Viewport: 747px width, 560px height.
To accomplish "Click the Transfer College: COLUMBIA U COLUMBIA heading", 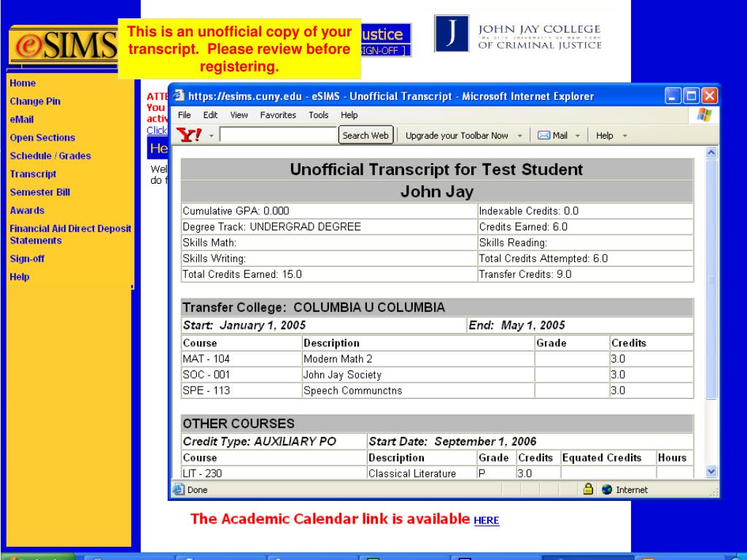I will [x=314, y=308].
